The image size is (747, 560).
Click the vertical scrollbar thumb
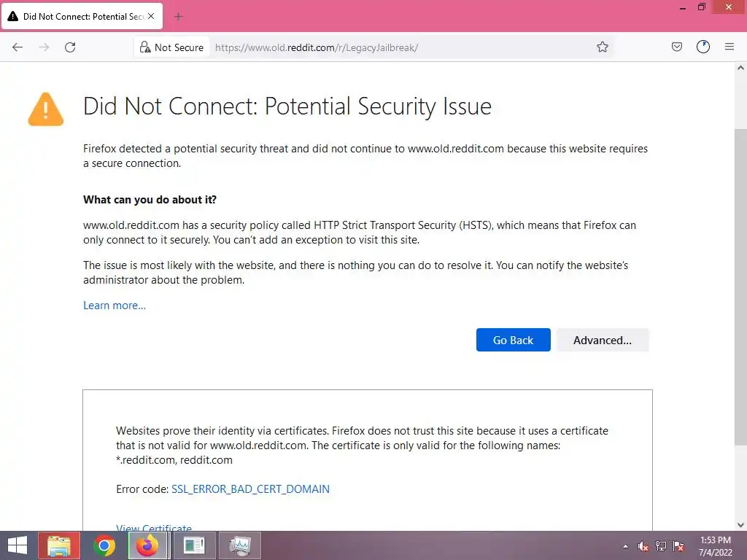click(x=740, y=287)
